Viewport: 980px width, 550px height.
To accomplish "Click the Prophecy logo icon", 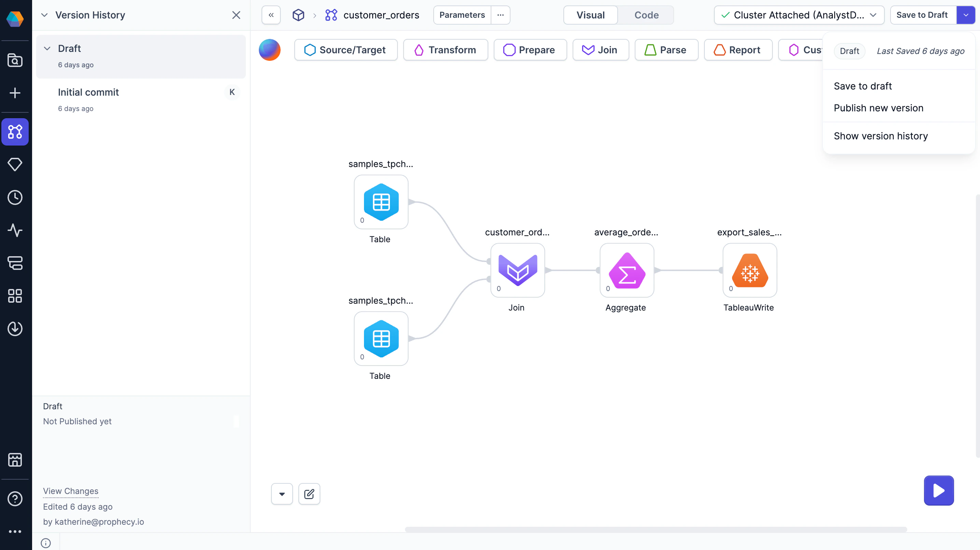I will [15, 19].
